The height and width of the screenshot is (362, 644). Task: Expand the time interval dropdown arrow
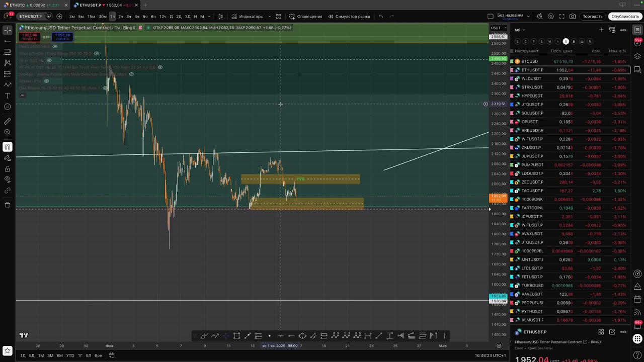pos(209,17)
